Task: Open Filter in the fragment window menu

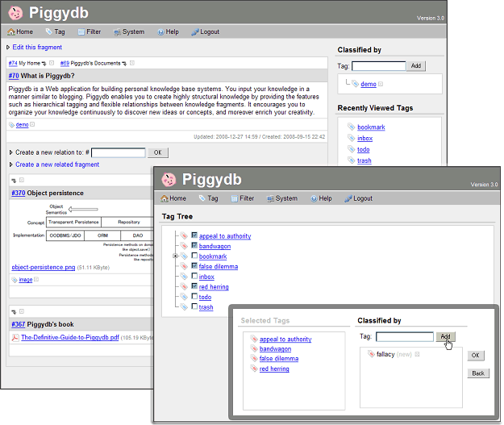Action: click(x=90, y=31)
